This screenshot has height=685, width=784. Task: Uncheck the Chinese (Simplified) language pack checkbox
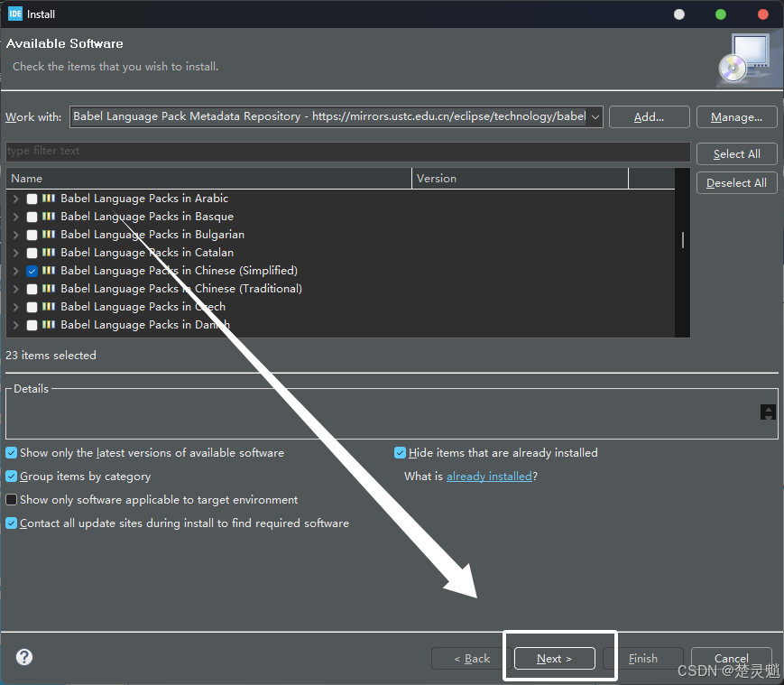(32, 271)
